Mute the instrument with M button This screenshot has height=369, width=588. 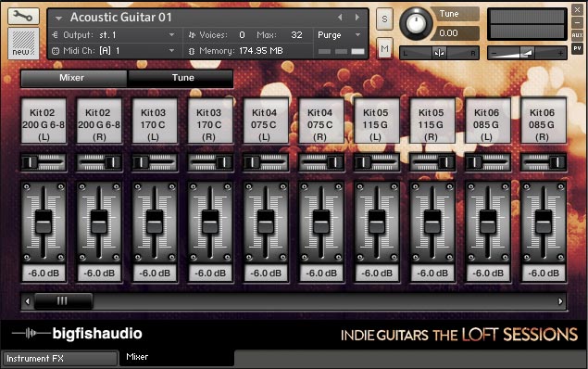pos(384,48)
